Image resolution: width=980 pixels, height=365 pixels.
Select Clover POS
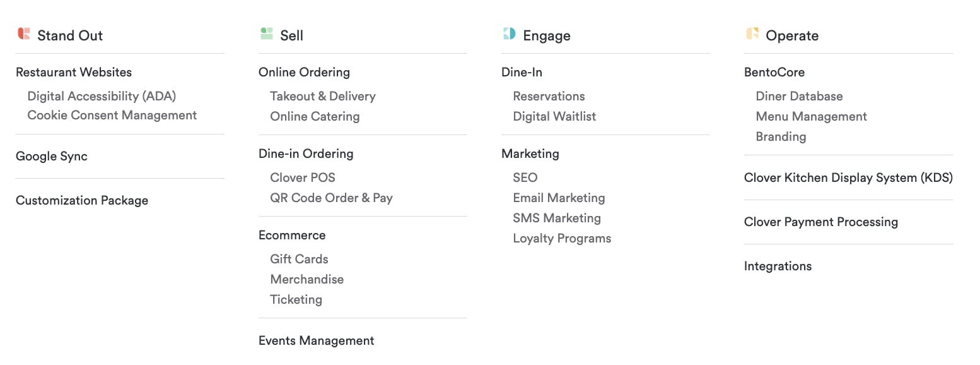coord(303,177)
